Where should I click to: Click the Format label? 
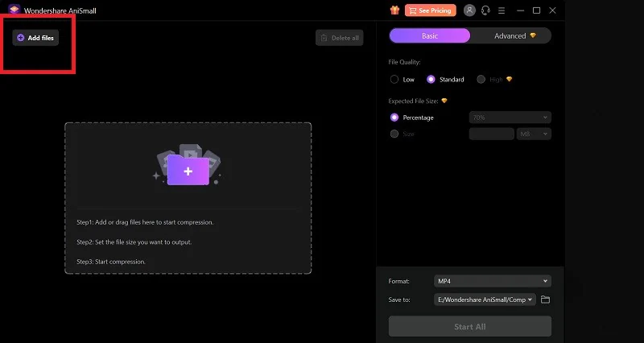tap(398, 281)
